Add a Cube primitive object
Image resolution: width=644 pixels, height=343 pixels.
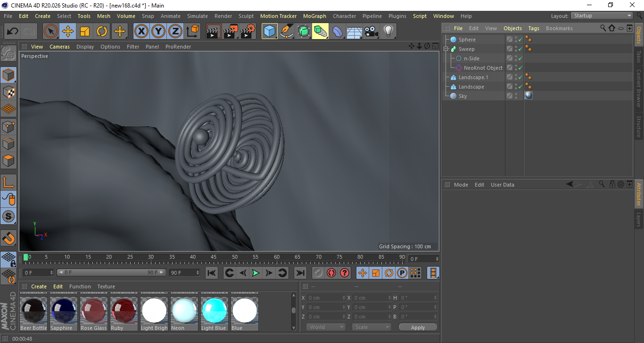(x=270, y=32)
